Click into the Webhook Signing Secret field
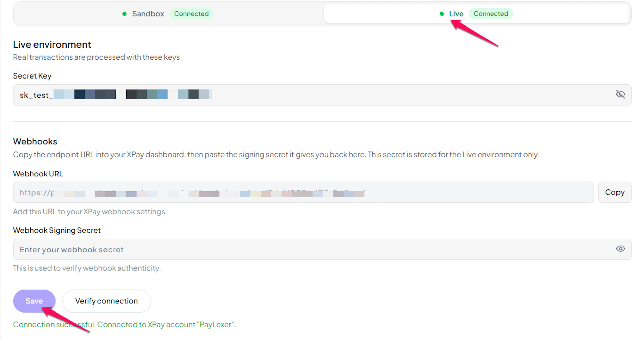The height and width of the screenshot is (338, 644). (x=322, y=249)
